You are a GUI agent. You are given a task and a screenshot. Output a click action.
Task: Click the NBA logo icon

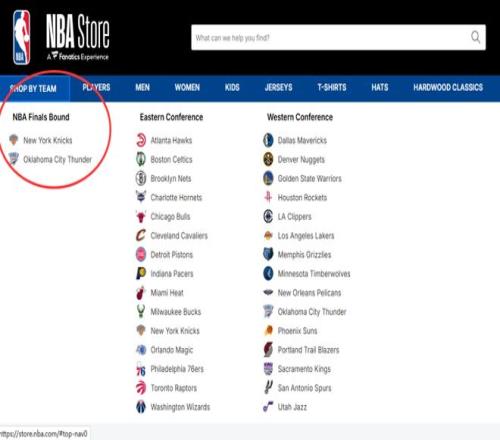coord(22,37)
